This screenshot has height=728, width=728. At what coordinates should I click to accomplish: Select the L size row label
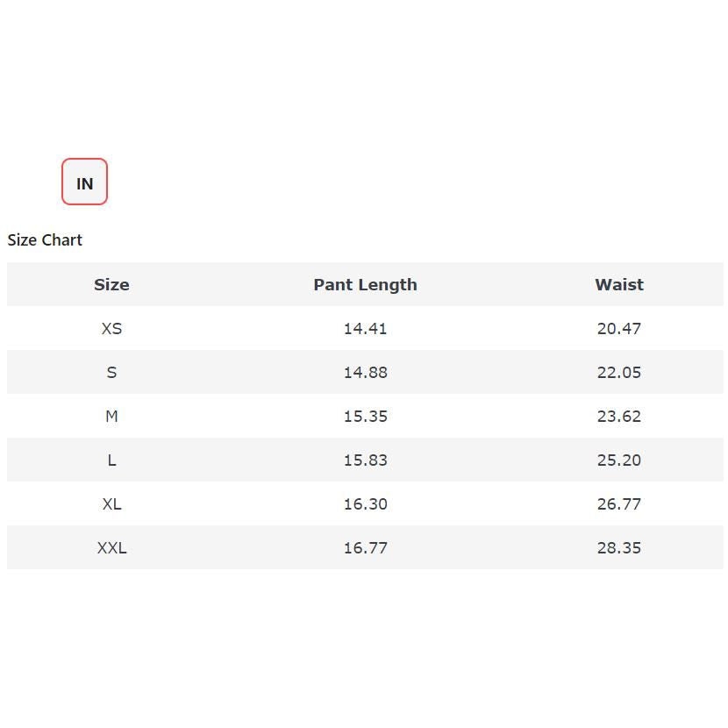(111, 460)
